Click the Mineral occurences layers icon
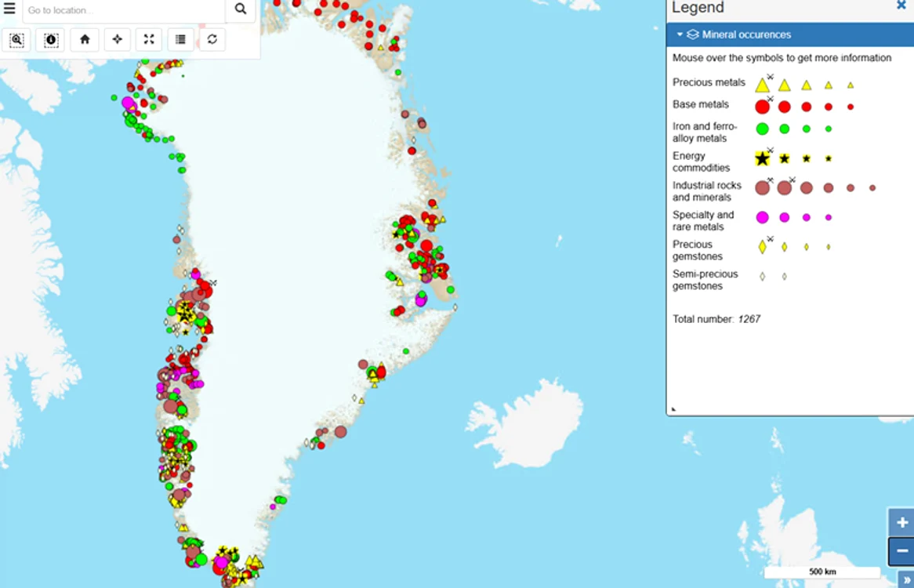The height and width of the screenshot is (588, 914). 692,34
